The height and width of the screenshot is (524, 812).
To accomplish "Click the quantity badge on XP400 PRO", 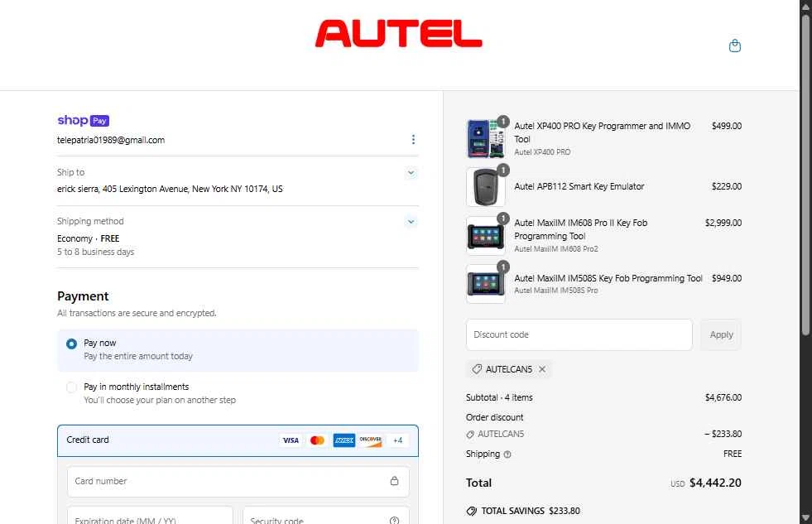I will [x=502, y=122].
